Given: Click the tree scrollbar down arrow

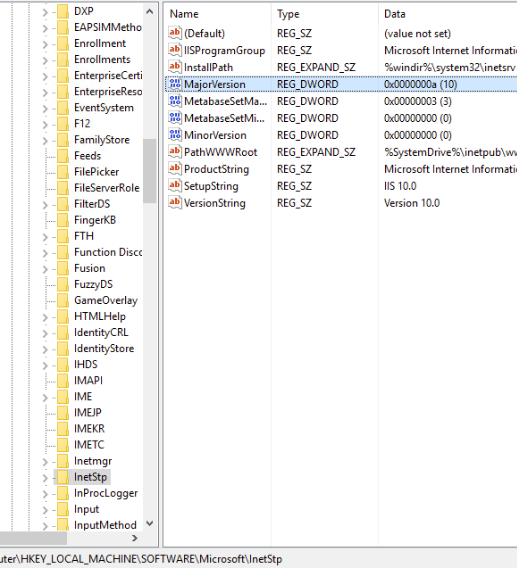Looking at the screenshot, I should point(149,524).
